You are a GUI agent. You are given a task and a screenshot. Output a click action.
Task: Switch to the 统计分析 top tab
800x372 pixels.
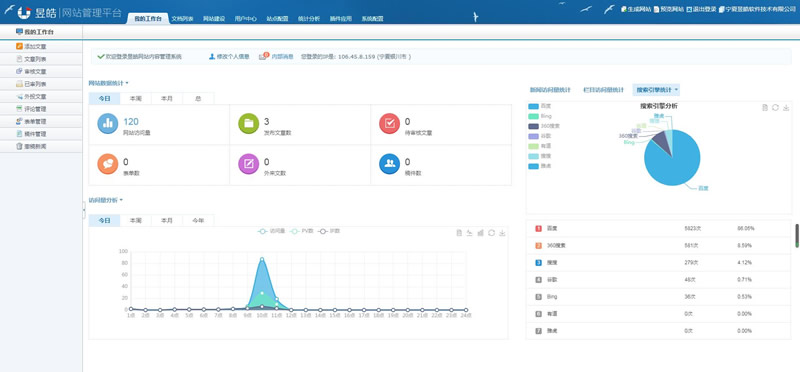[x=309, y=18]
